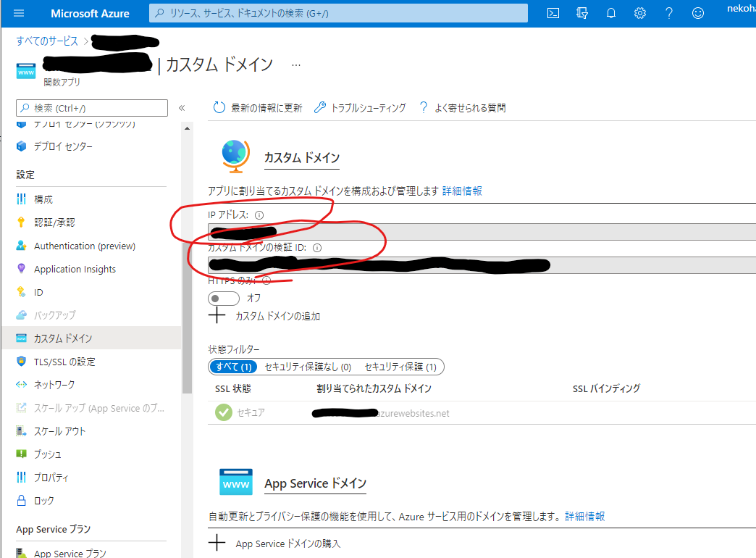Open the feedback smiley icon

(697, 13)
